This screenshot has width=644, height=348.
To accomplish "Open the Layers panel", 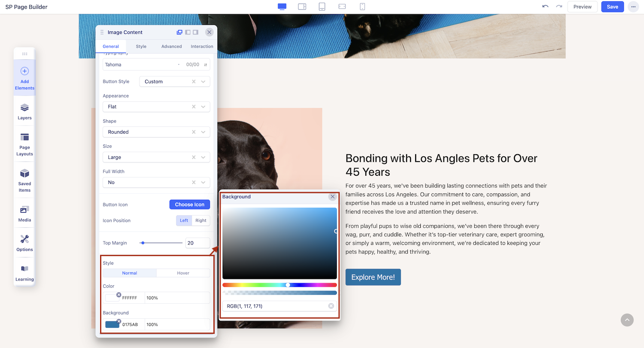I will pyautogui.click(x=24, y=111).
